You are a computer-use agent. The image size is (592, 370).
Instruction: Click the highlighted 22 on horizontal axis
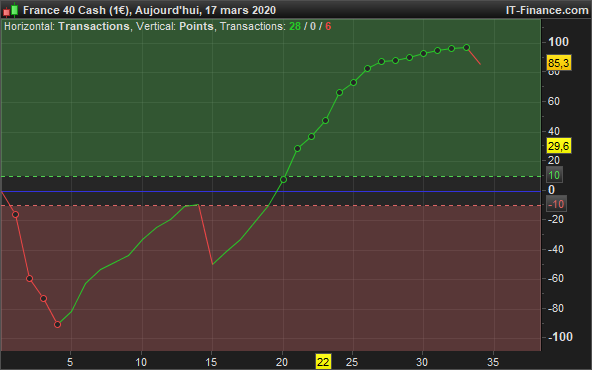coord(323,362)
